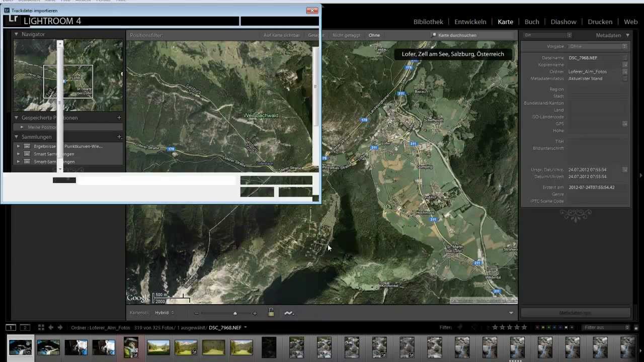Click the Ergebnisse Punktkurven collection set icon
This screenshot has width=644, height=362.
click(x=27, y=146)
